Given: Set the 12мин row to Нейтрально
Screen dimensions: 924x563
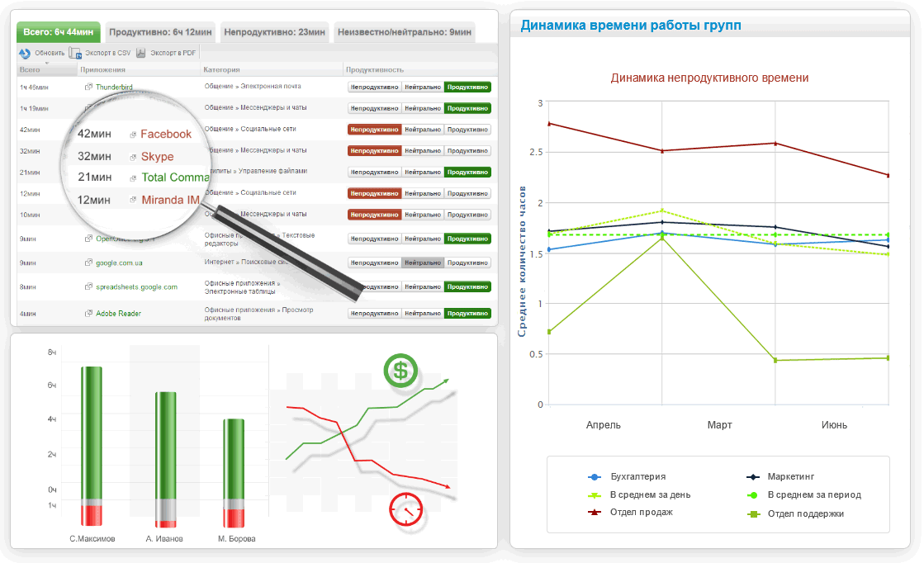Looking at the screenshot, I should (x=423, y=193).
